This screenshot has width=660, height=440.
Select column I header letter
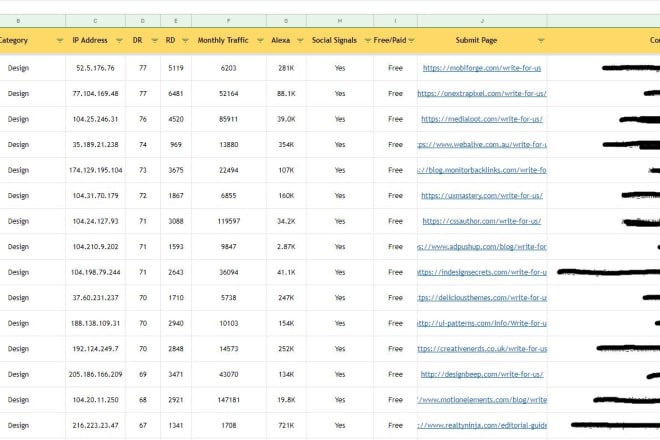395,21
